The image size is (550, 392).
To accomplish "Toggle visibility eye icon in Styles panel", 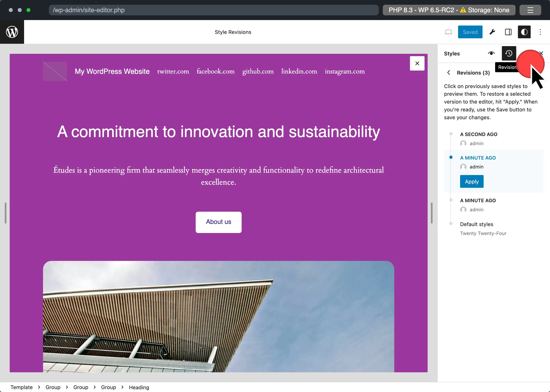I will [x=491, y=53].
